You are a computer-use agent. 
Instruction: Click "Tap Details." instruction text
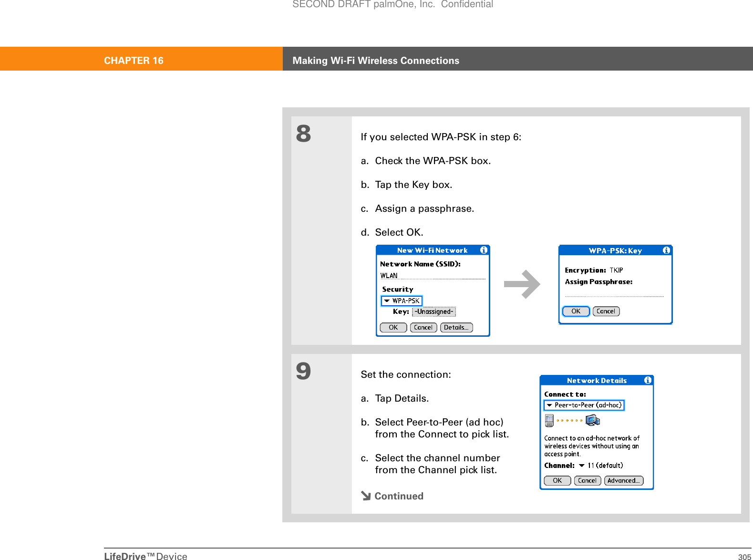(x=402, y=398)
